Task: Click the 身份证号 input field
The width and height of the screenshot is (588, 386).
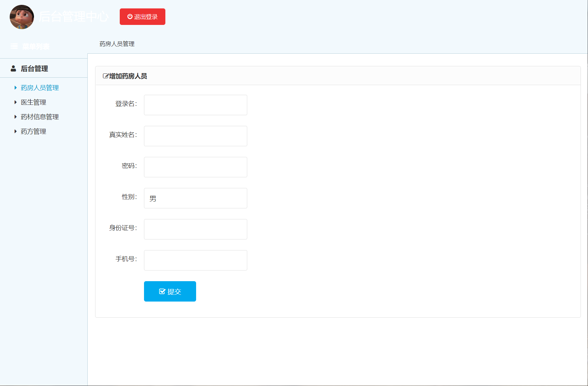Action: point(195,229)
